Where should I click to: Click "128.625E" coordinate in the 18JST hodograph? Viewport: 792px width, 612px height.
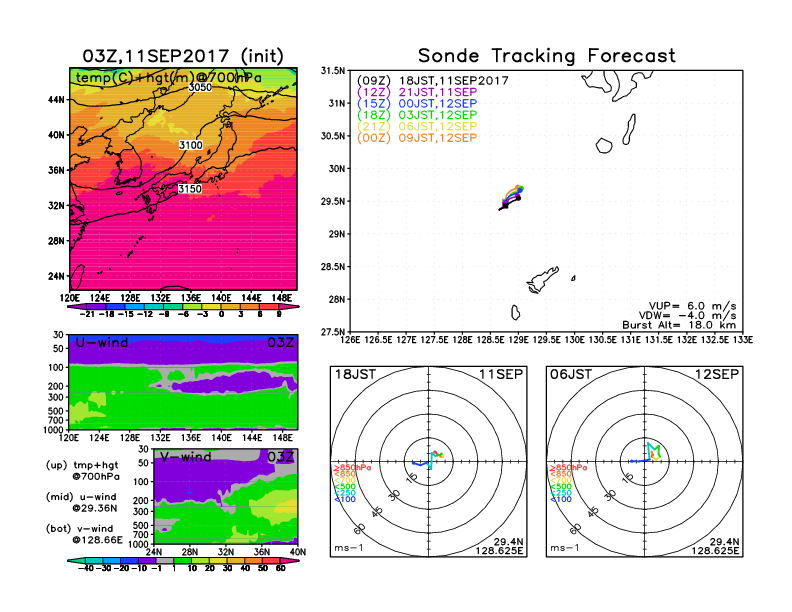click(x=499, y=550)
